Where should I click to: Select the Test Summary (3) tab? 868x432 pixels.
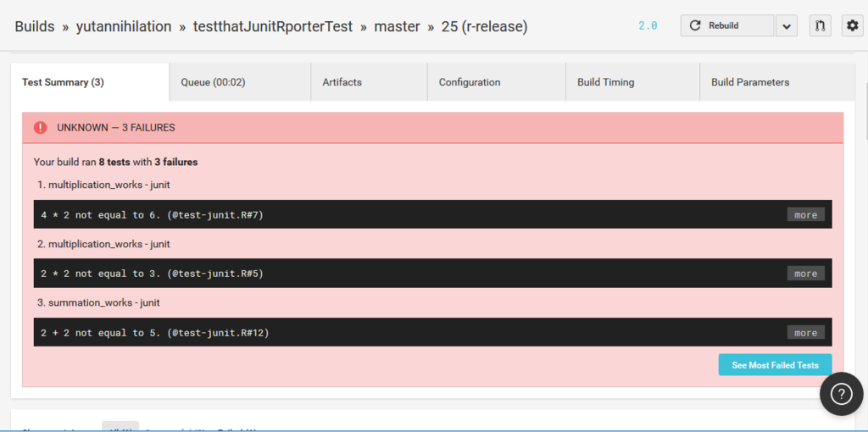click(x=90, y=82)
